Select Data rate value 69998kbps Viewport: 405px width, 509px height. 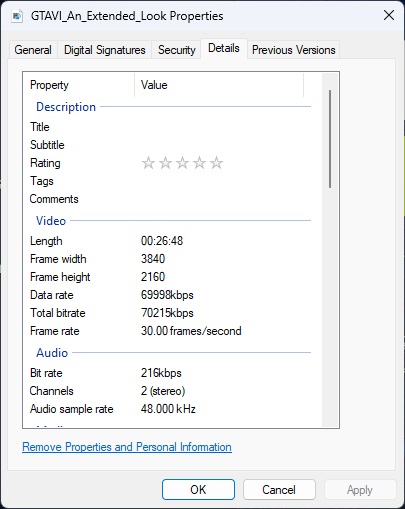tap(167, 295)
